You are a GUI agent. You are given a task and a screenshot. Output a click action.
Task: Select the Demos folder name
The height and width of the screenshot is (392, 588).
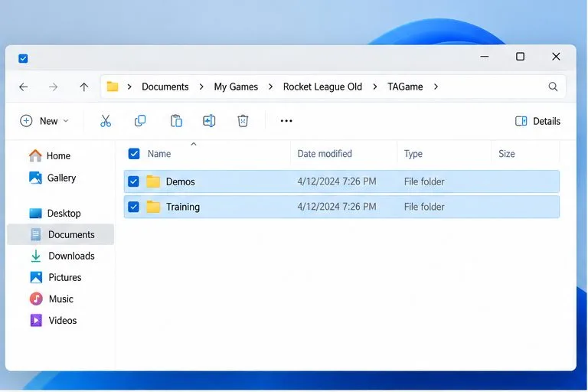coord(181,182)
